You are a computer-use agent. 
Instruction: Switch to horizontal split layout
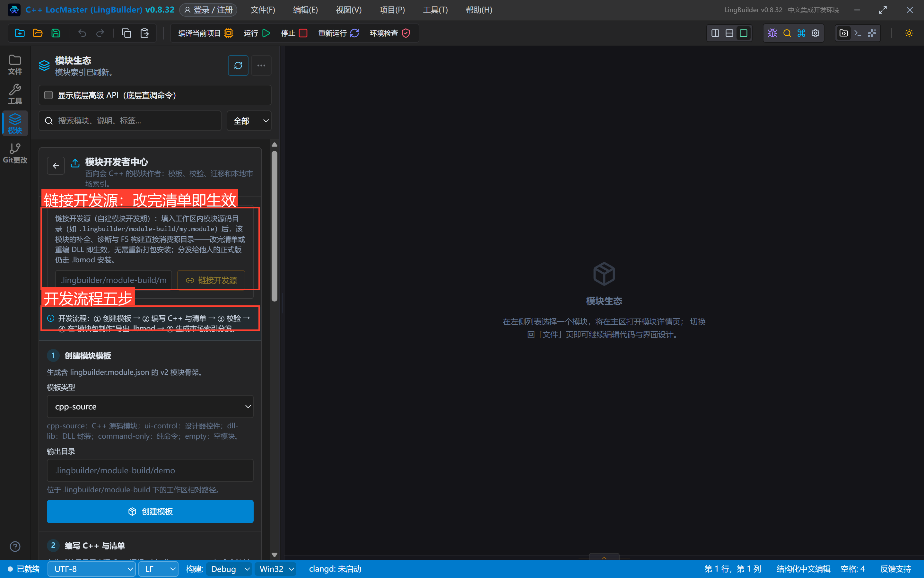tap(729, 33)
